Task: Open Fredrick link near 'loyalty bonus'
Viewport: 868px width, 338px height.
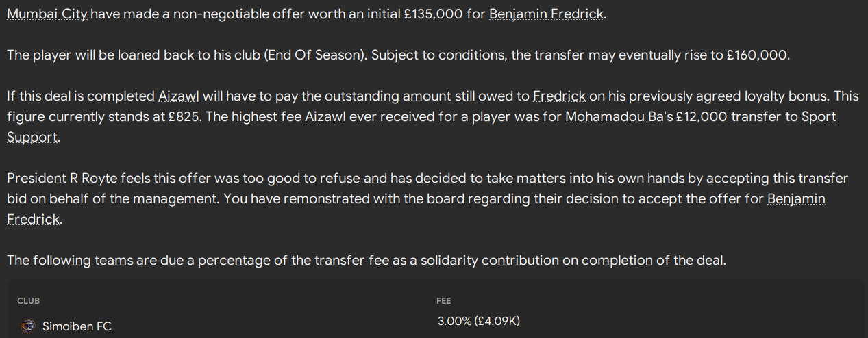Action: click(558, 96)
